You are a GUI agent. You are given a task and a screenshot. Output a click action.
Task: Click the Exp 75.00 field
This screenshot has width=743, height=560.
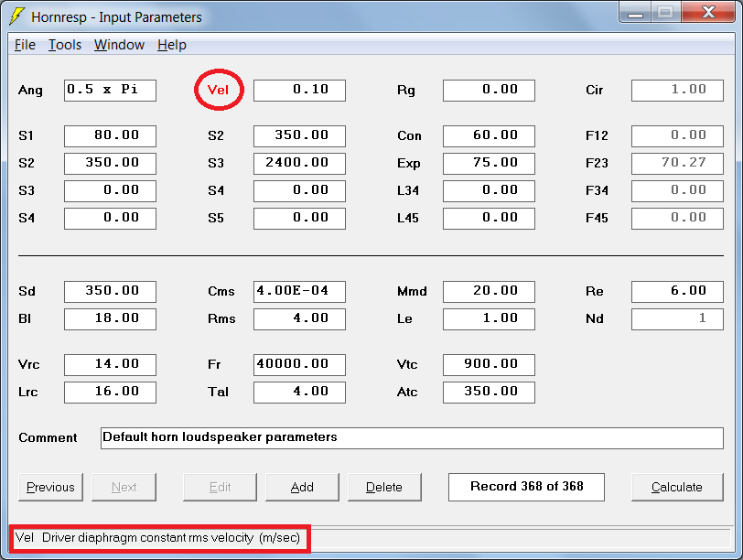[489, 164]
